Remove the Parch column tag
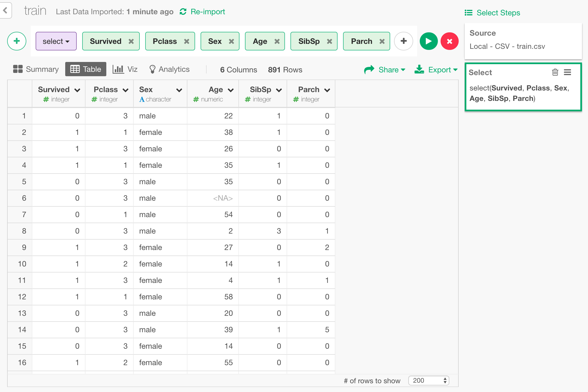Image resolution: width=588 pixels, height=392 pixels. click(382, 41)
